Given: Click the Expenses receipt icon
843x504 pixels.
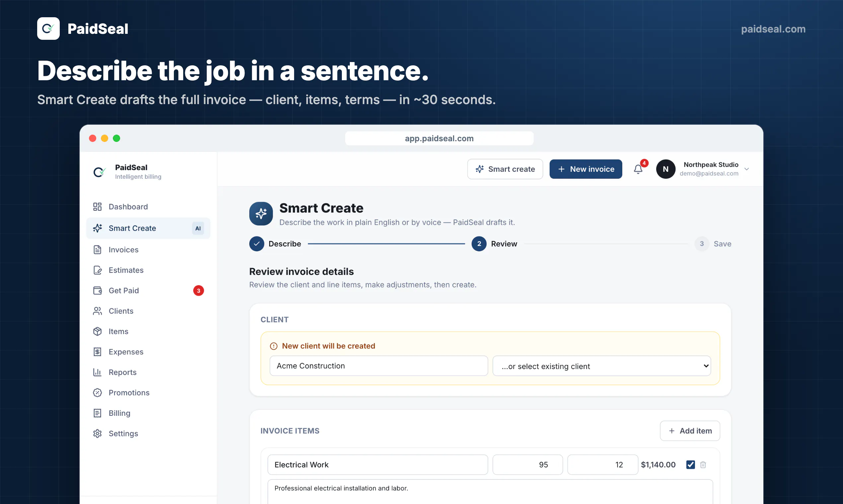Looking at the screenshot, I should coord(98,351).
